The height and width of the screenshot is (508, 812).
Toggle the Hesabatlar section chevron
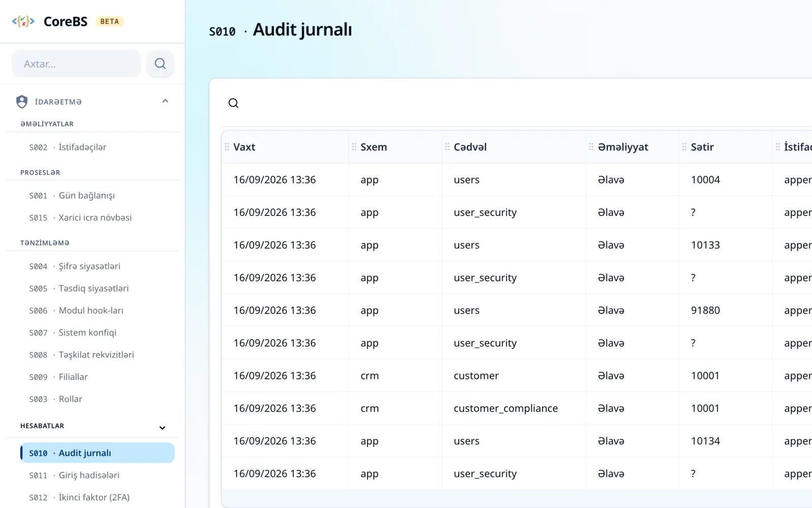point(162,428)
